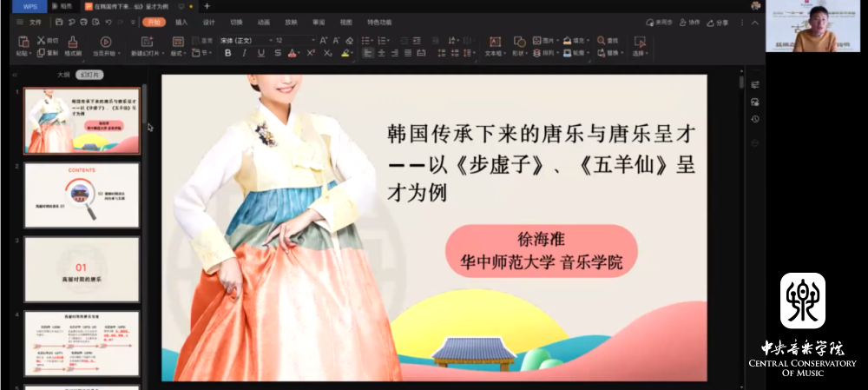Click the Print icon in quick access toolbar
The image size is (868, 390).
coord(83,23)
